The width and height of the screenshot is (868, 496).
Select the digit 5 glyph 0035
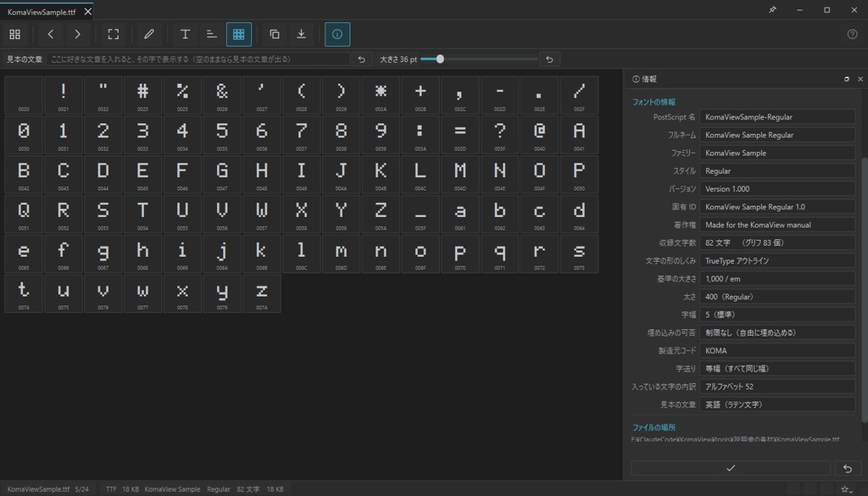222,135
